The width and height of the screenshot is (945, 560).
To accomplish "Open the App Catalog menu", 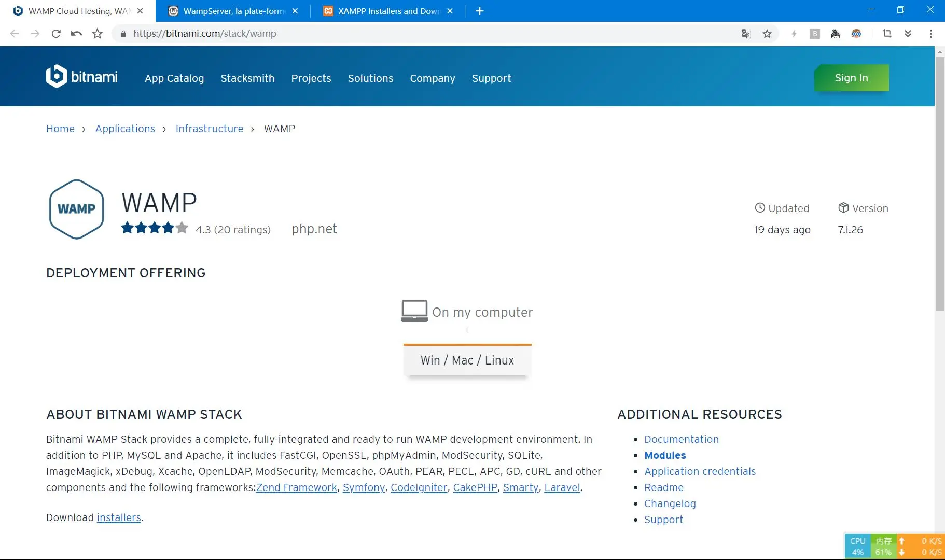I will 174,78.
